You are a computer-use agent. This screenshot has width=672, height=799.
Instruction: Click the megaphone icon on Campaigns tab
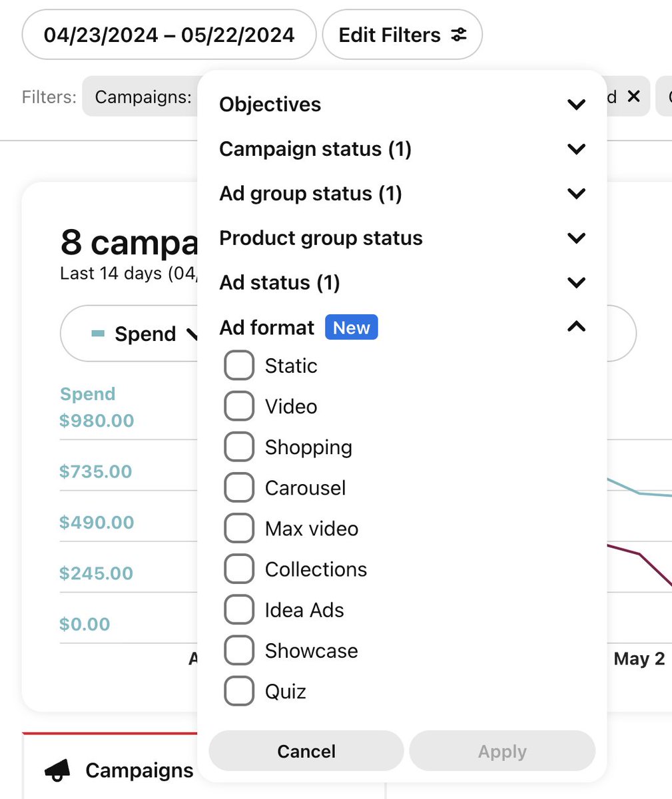pyautogui.click(x=58, y=770)
